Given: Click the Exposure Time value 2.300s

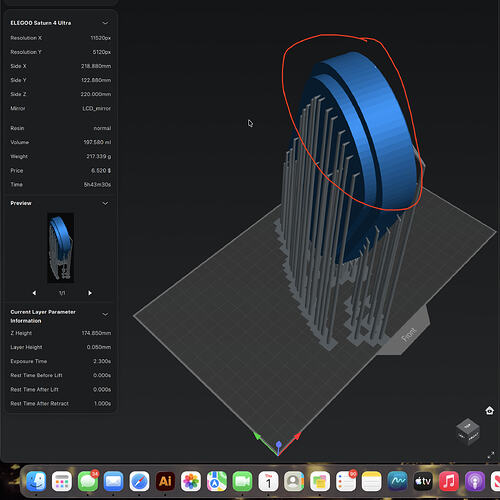Looking at the screenshot, I should tap(102, 361).
